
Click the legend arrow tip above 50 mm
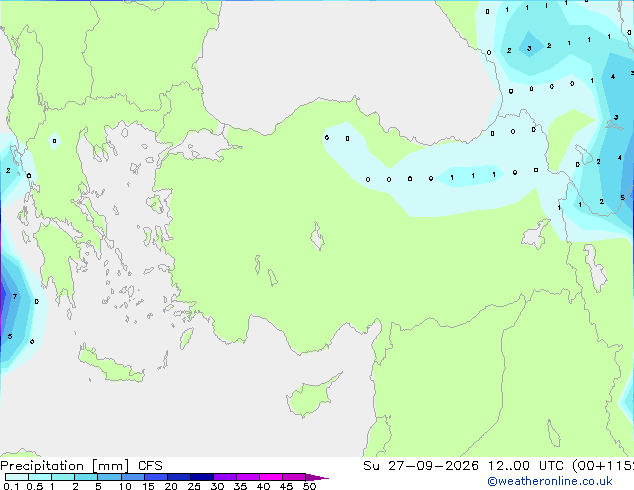pos(317,478)
